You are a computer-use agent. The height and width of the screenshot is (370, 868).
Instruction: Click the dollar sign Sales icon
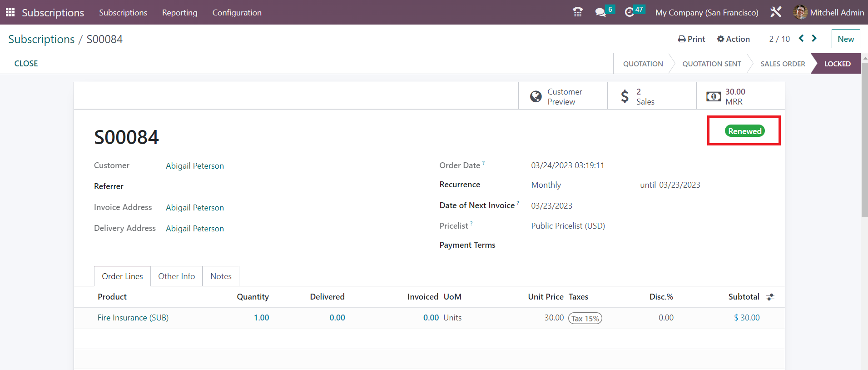[625, 96]
